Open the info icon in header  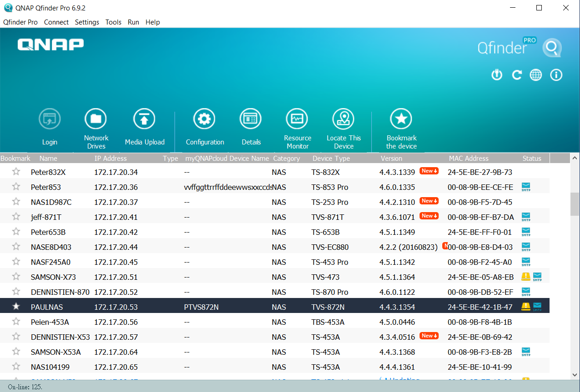coord(556,75)
